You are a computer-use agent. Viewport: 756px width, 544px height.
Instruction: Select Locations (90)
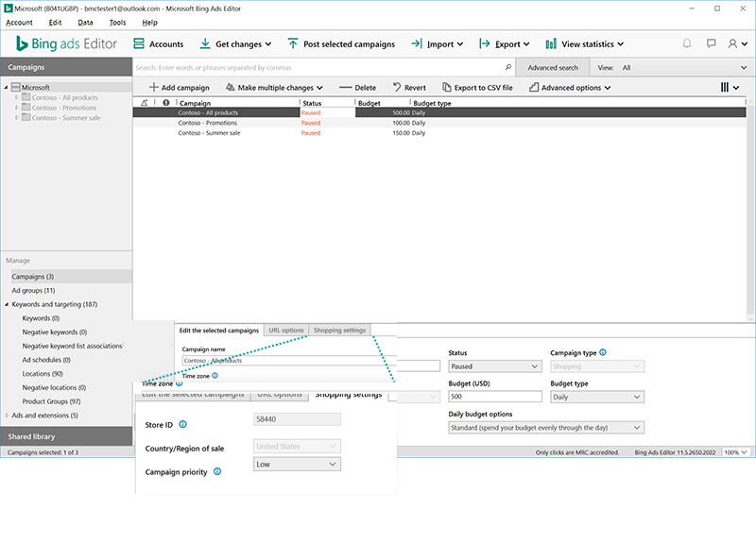43,374
